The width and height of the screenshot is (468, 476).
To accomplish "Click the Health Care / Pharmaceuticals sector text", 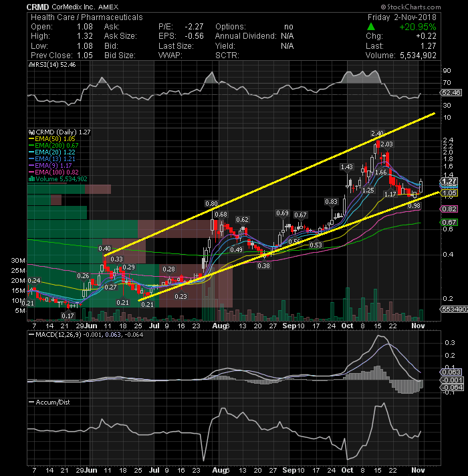I will (x=86, y=17).
